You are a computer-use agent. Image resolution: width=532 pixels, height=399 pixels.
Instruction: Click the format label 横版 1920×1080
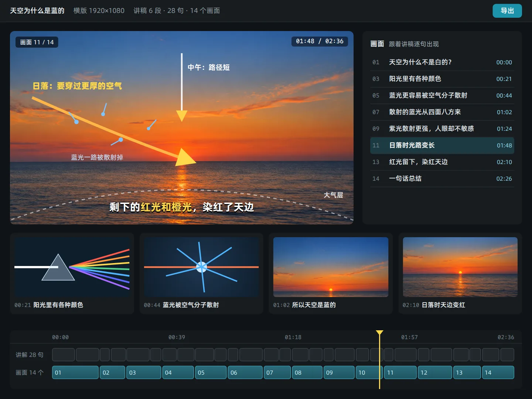click(x=99, y=11)
